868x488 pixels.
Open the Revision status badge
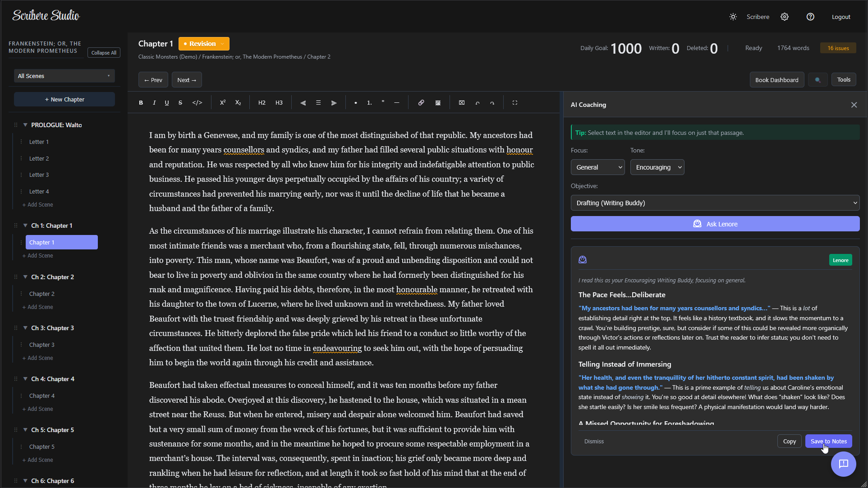click(x=204, y=44)
